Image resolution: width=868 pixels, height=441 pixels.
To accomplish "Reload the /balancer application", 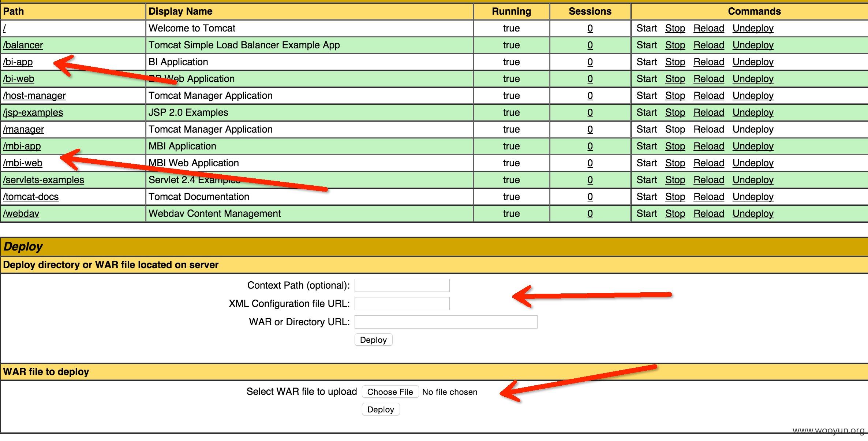I will pyautogui.click(x=709, y=45).
